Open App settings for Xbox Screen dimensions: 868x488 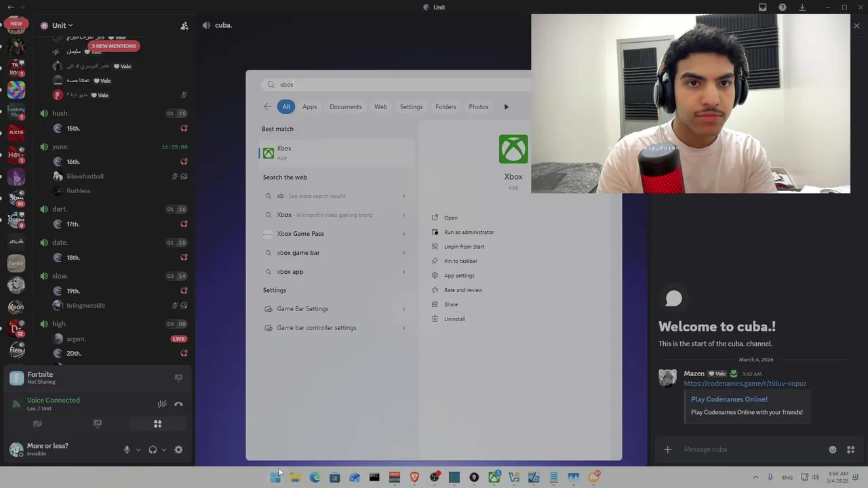(x=459, y=276)
